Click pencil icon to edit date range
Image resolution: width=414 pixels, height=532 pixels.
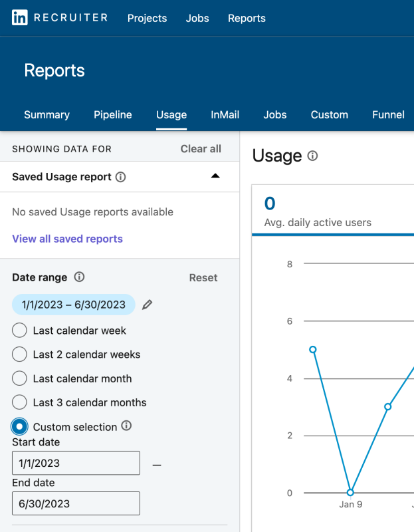147,305
